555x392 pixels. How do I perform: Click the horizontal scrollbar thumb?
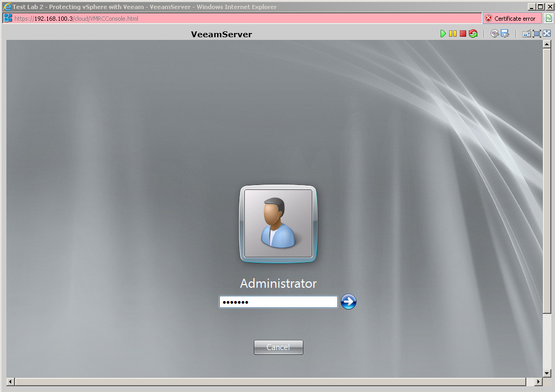[x=270, y=381]
